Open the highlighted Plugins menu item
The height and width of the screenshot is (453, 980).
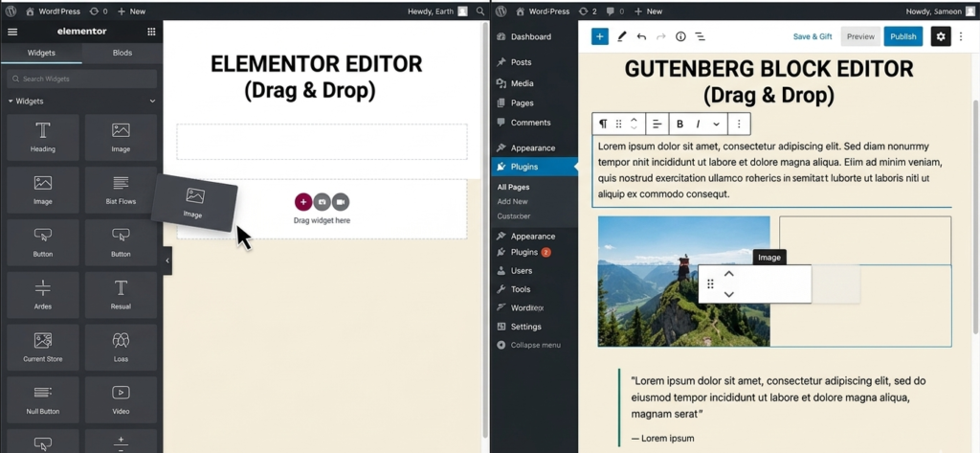[534, 167]
